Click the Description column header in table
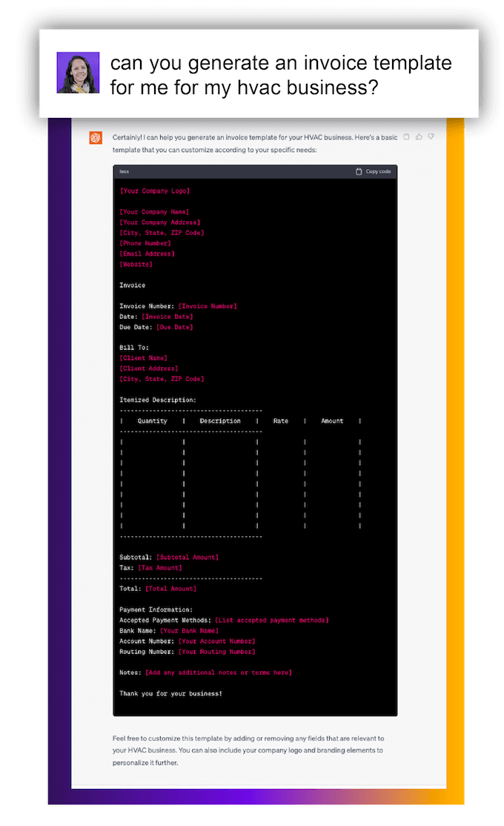 [x=220, y=421]
